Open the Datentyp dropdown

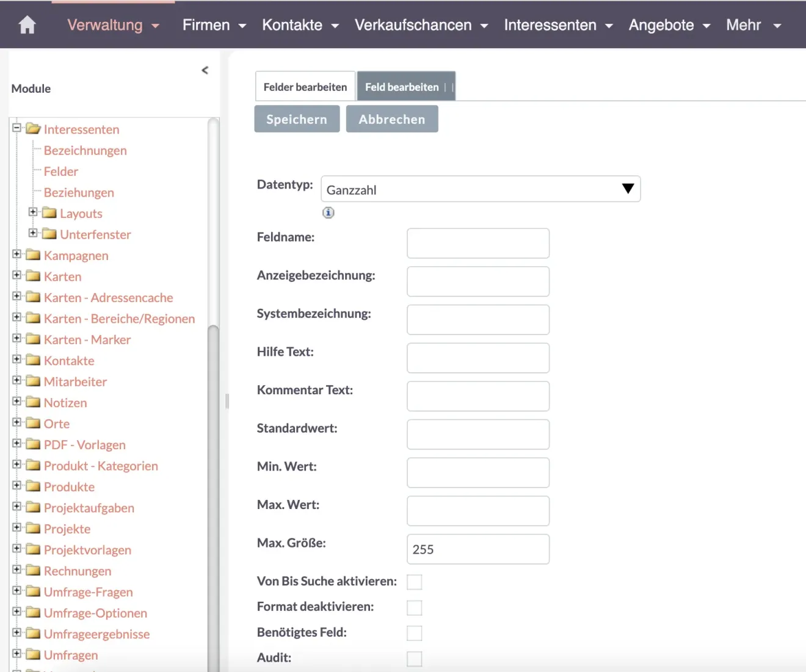tap(481, 189)
